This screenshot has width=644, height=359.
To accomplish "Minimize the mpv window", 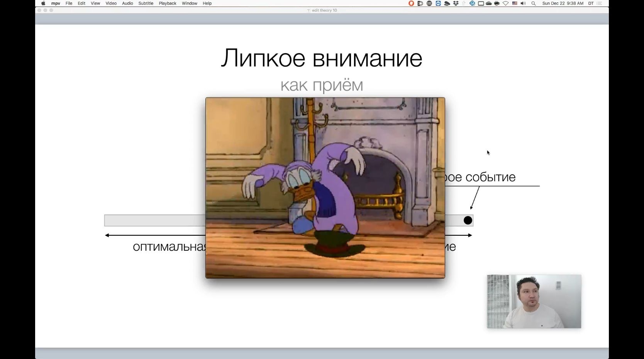I will point(45,10).
